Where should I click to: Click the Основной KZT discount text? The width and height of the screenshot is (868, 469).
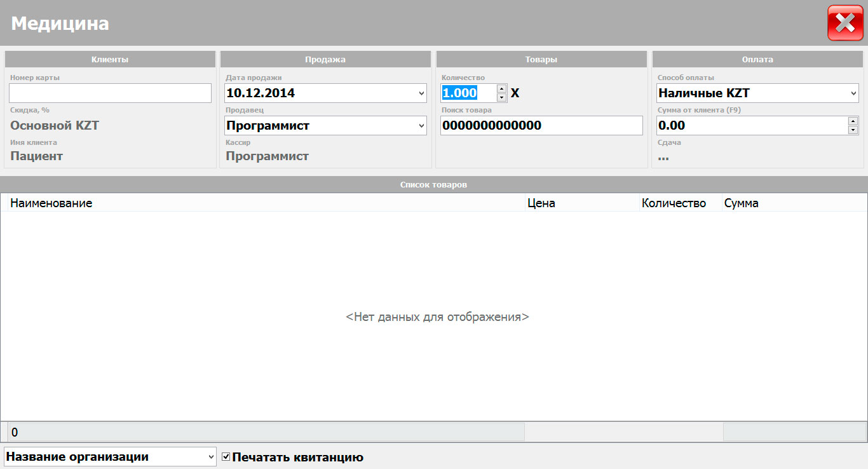pos(55,125)
